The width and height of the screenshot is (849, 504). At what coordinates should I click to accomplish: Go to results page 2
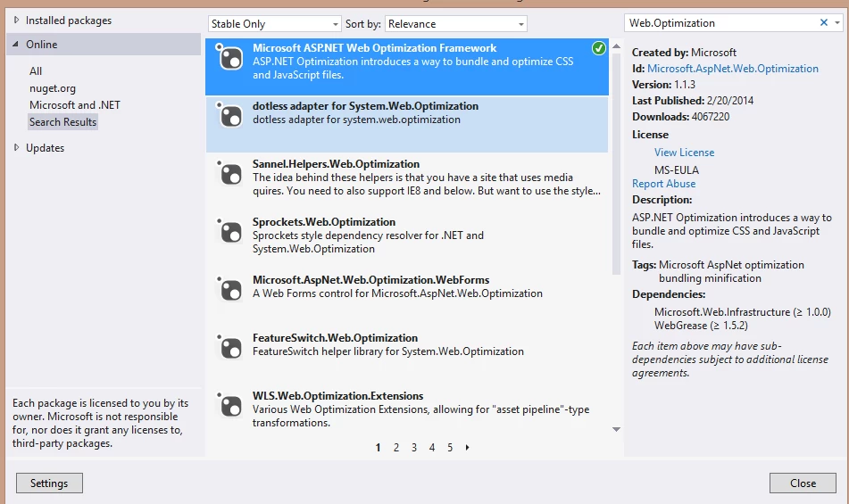pos(396,447)
